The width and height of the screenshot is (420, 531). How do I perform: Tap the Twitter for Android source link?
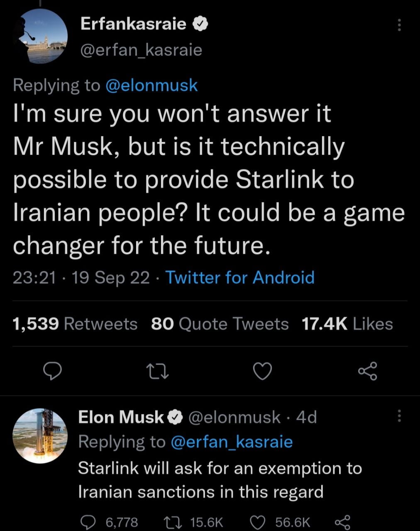click(x=240, y=277)
